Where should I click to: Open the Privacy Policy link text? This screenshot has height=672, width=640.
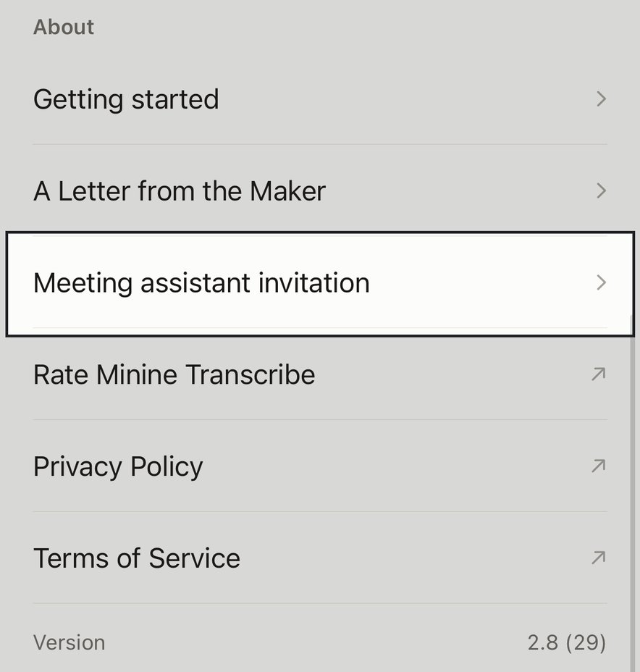click(x=118, y=467)
